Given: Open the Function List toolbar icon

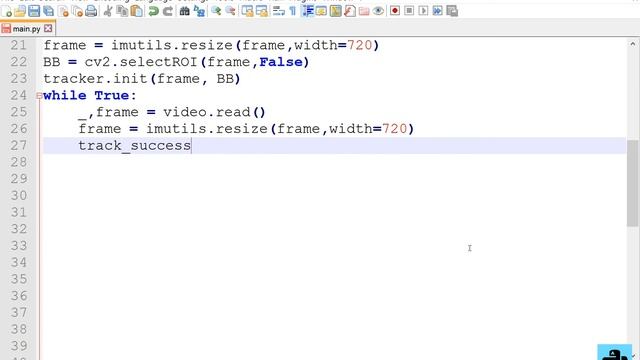Looking at the screenshot, I should [350, 11].
